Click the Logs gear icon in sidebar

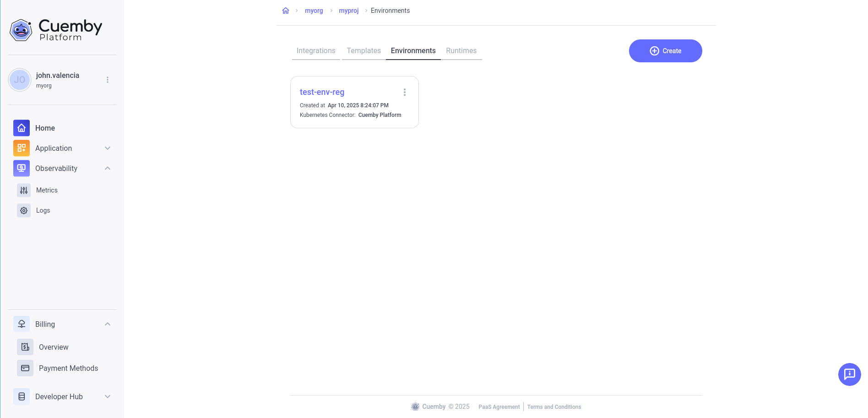point(23,210)
